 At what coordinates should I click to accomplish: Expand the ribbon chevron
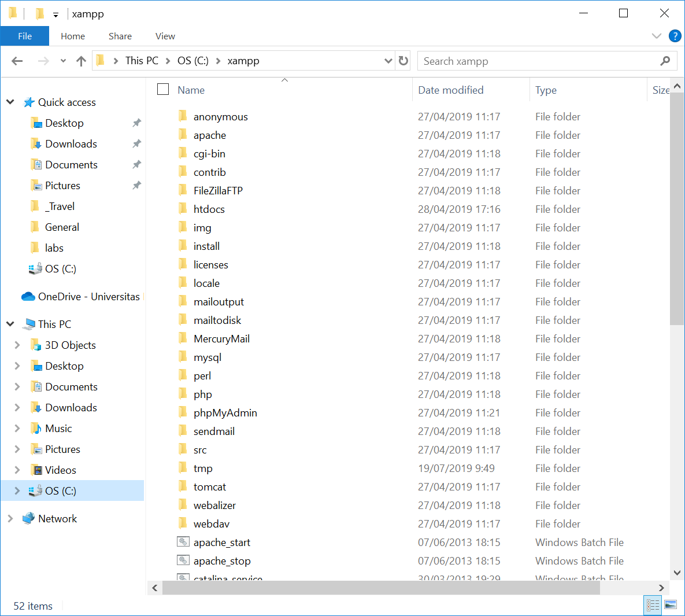tap(656, 36)
